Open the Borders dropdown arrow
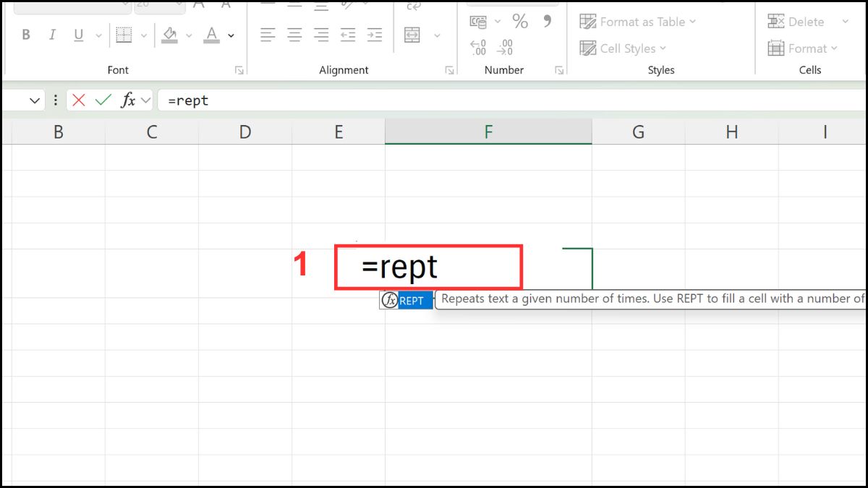This screenshot has width=868, height=488. click(143, 34)
